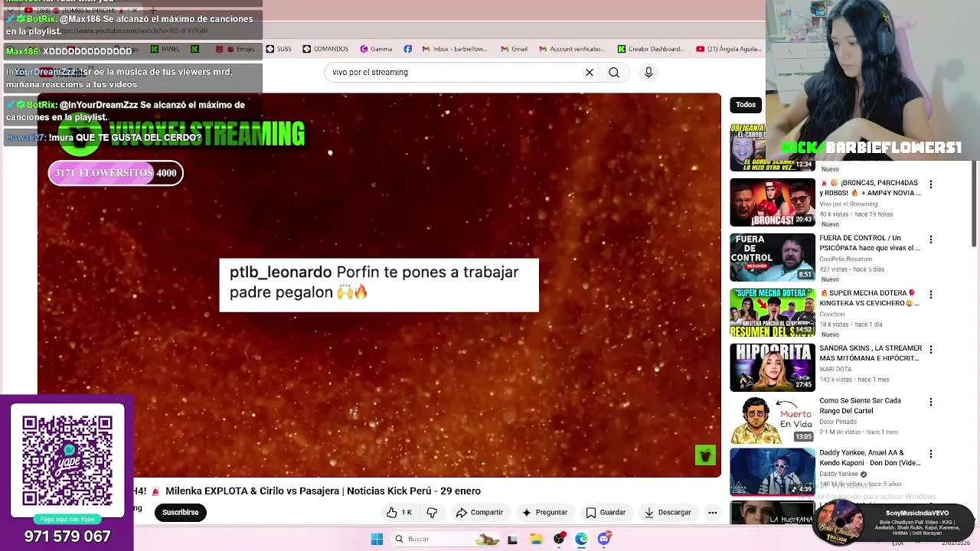This screenshot has width=980, height=551.
Task: Click the Descargar download button
Action: pyautogui.click(x=668, y=513)
